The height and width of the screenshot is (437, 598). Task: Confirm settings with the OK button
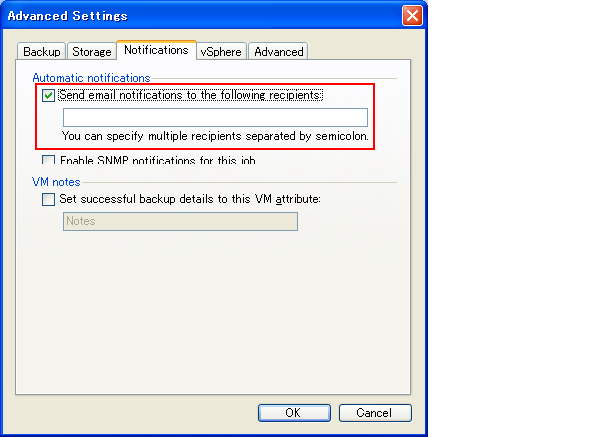[294, 413]
